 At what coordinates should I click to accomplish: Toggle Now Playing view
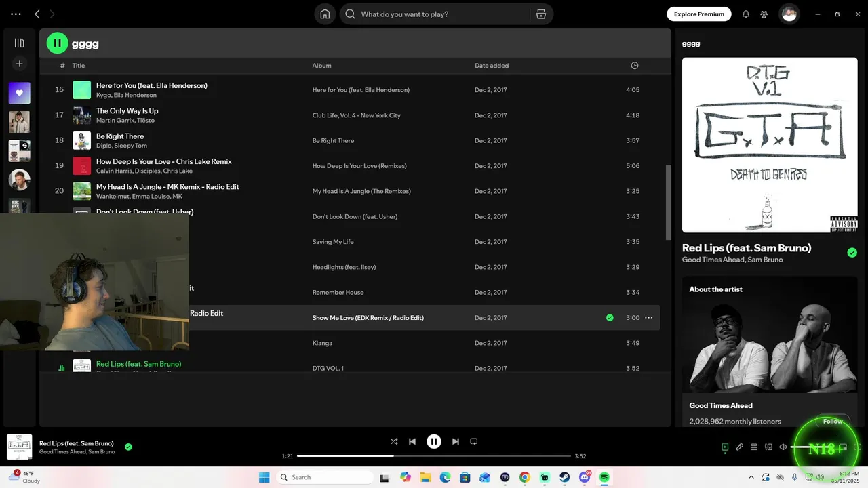[725, 447]
